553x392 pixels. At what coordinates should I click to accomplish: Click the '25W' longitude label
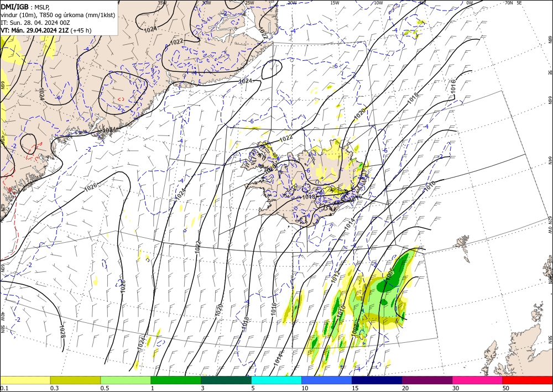point(249,3)
